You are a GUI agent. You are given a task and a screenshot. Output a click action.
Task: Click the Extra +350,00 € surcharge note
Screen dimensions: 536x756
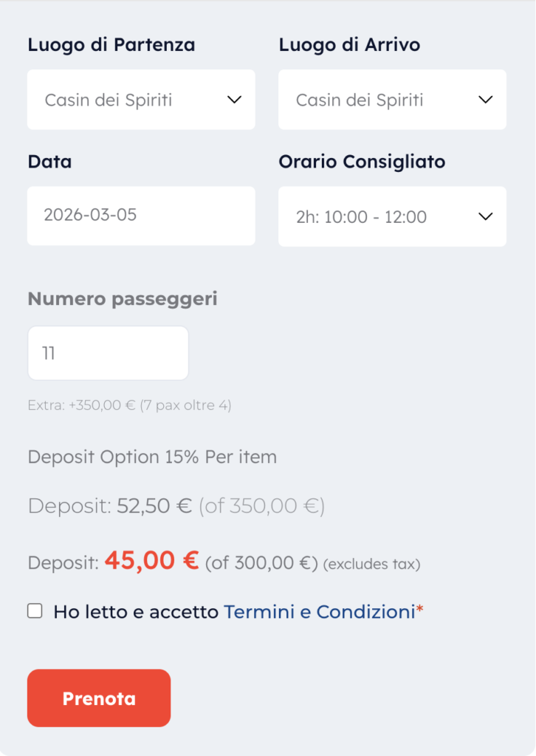(129, 405)
